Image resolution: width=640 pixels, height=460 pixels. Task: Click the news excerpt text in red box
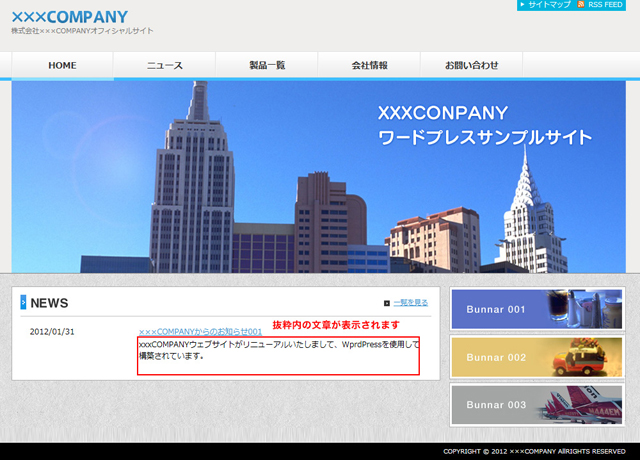click(x=278, y=350)
